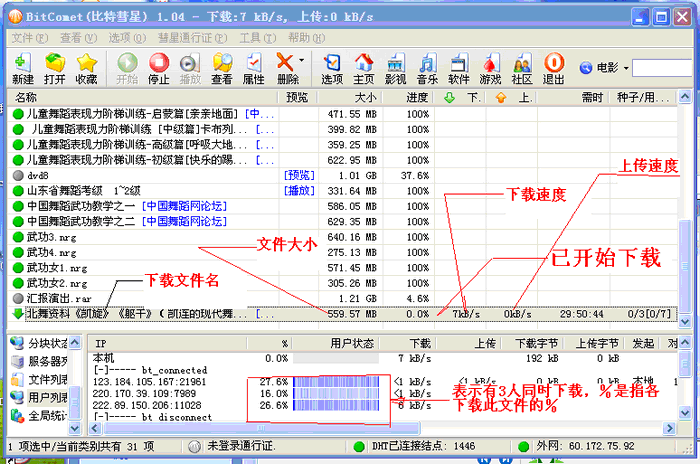
Task: Click the 播放 (Play) toolbar icon
Action: click(x=190, y=68)
